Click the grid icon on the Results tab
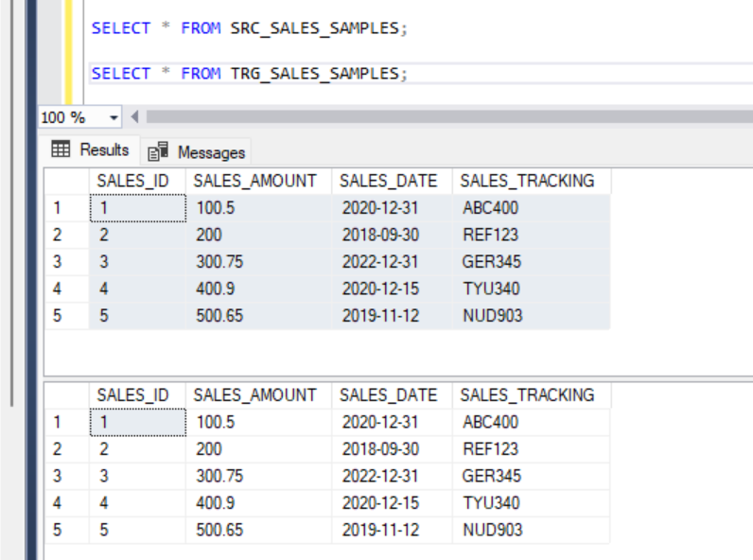The image size is (753, 560). click(61, 149)
